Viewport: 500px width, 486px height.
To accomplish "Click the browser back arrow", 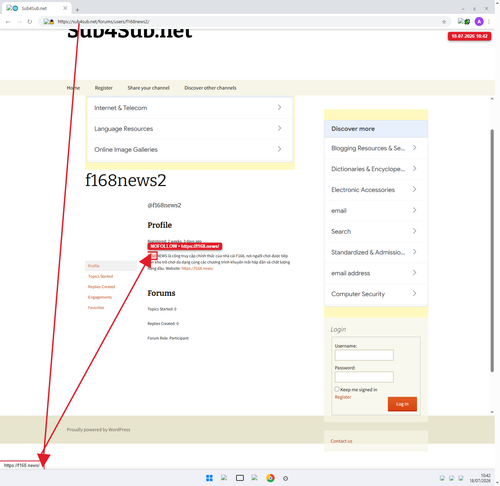I will pos(8,22).
